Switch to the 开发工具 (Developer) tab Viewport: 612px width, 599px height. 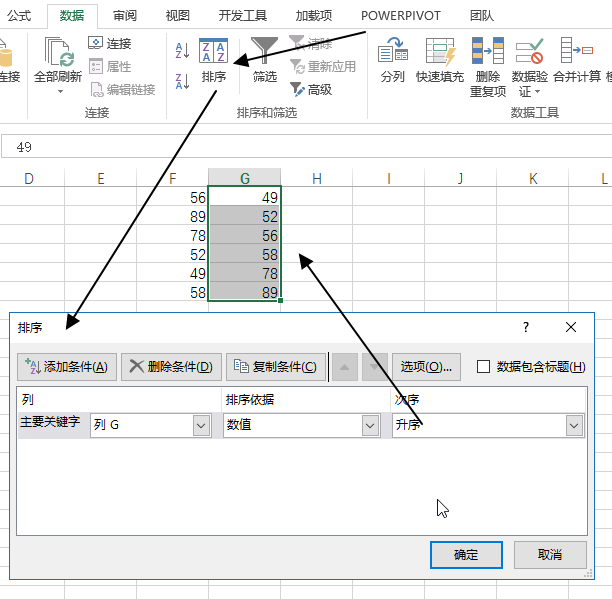click(242, 16)
